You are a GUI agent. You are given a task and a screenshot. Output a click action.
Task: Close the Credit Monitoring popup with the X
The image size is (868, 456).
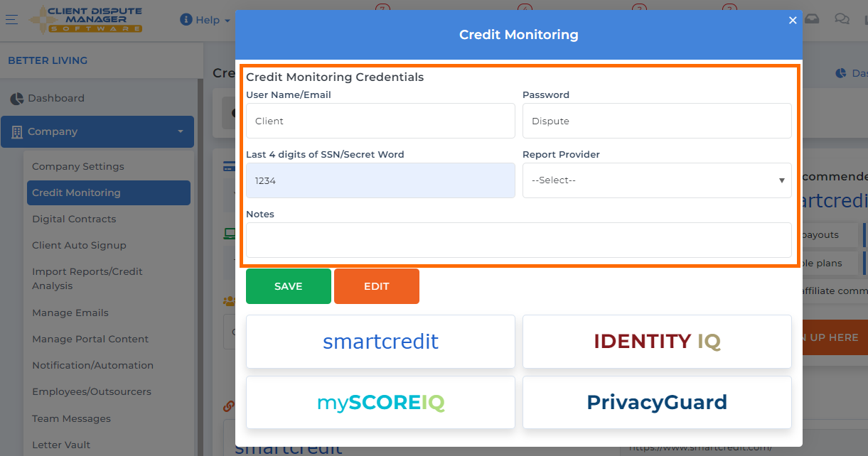click(x=793, y=20)
